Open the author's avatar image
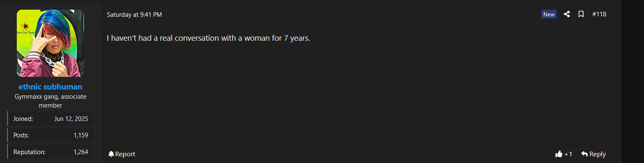The height and width of the screenshot is (163, 644). [50, 43]
